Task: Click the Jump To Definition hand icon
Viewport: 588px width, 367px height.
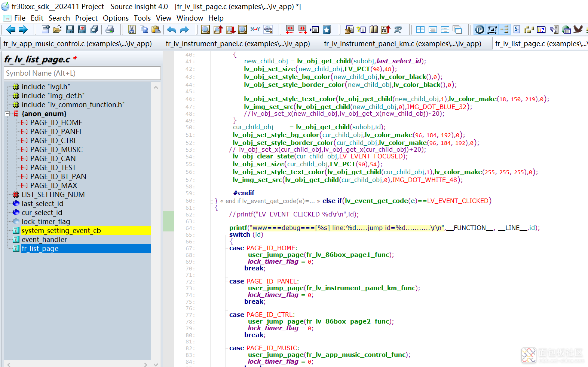Action: pos(349,30)
